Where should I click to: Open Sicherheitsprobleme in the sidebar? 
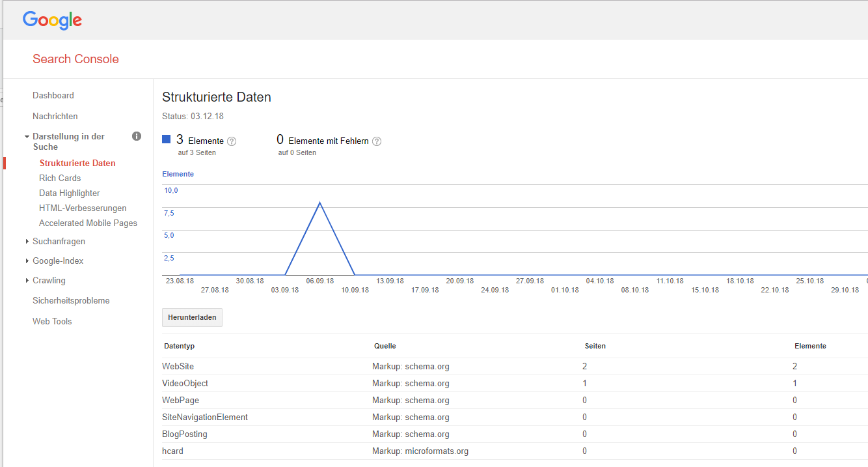71,300
